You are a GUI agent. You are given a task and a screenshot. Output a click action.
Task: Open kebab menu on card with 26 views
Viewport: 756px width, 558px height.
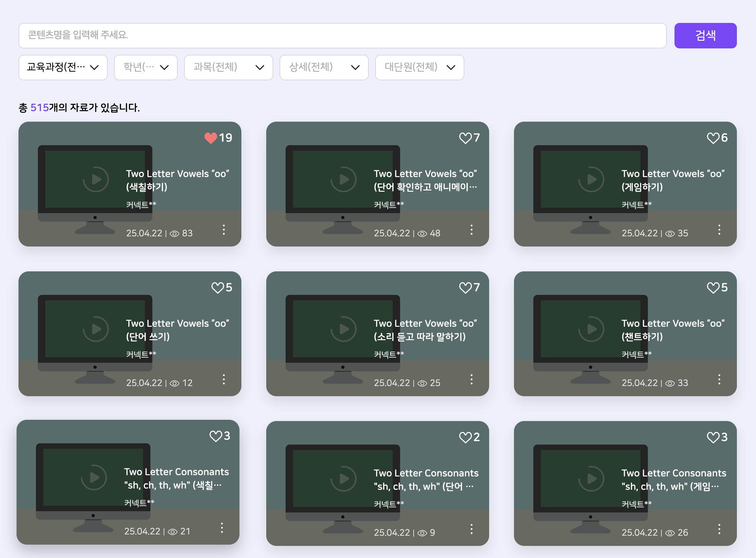coord(719,529)
